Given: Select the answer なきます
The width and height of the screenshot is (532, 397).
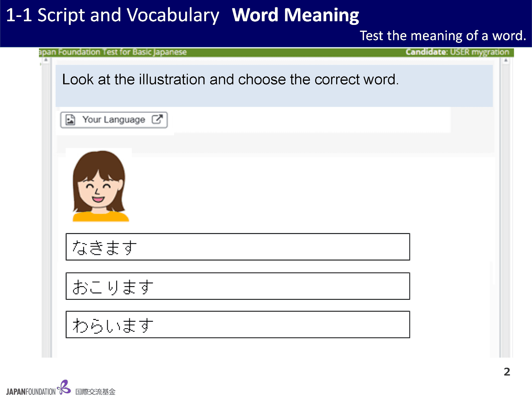Looking at the screenshot, I should tap(237, 247).
